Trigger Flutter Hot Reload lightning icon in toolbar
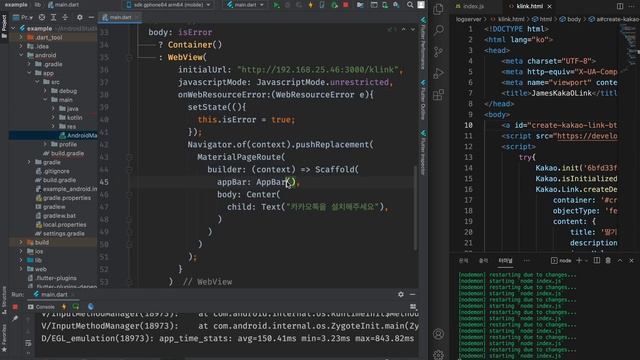 click(x=311, y=5)
